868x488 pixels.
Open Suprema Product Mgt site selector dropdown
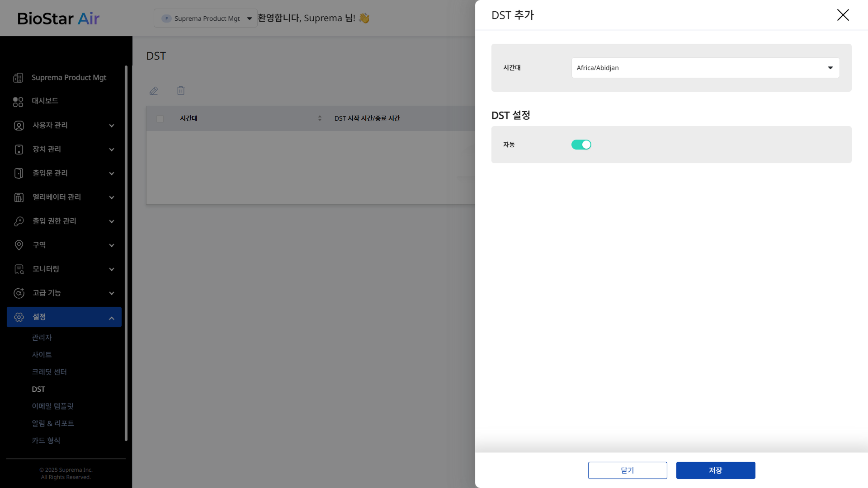pos(206,19)
